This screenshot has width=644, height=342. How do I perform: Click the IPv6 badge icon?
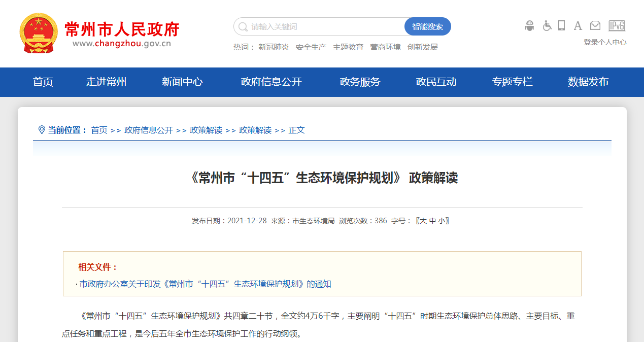click(617, 25)
